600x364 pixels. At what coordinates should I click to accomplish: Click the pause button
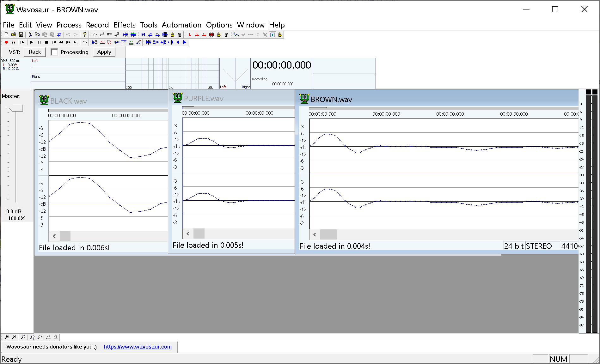coord(39,42)
